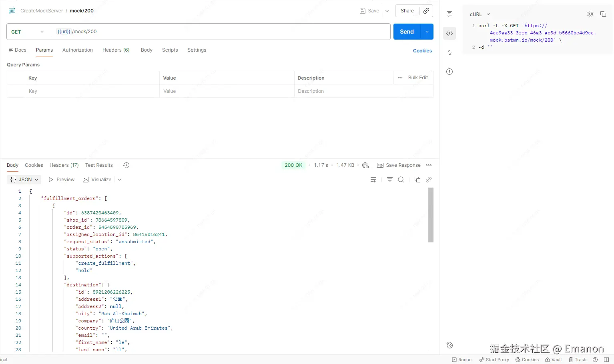Click the request URL field
614x364 pixels.
tap(221, 32)
